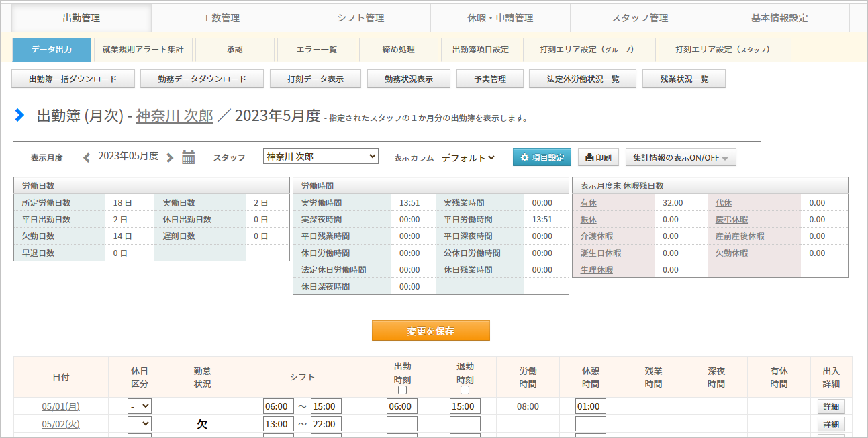Click 有休 balance value 32.00
Screen dimensions: 868x438
point(673,203)
